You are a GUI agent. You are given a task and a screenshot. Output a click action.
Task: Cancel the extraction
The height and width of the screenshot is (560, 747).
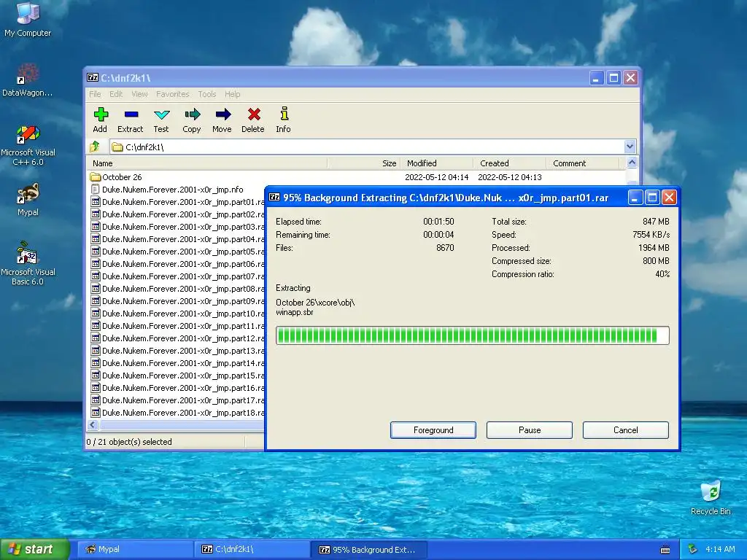[625, 430]
